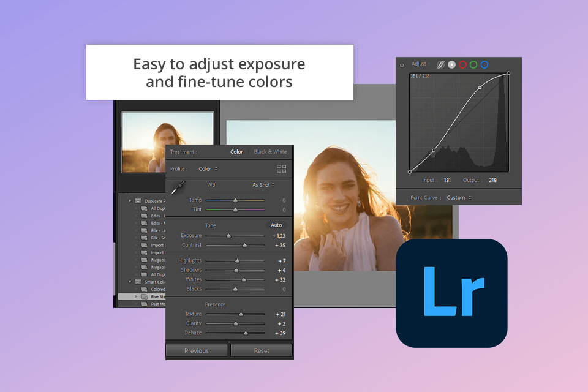Click the Temp slider handle
Image resolution: width=588 pixels, height=392 pixels.
[x=235, y=200]
